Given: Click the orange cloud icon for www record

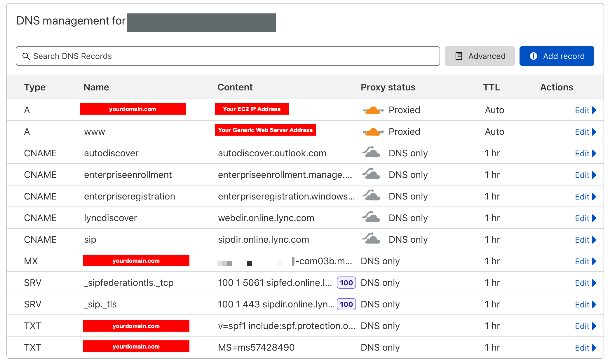Looking at the screenshot, I should (373, 132).
